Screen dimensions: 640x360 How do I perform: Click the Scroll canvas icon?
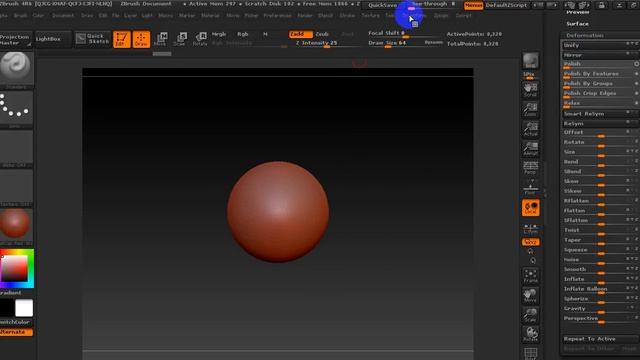(x=531, y=90)
